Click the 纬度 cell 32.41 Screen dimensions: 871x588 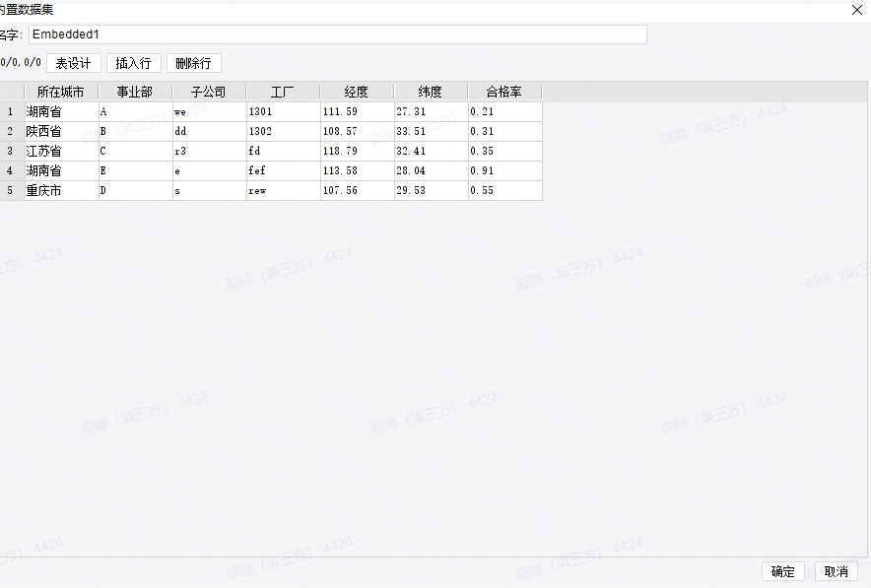click(431, 151)
